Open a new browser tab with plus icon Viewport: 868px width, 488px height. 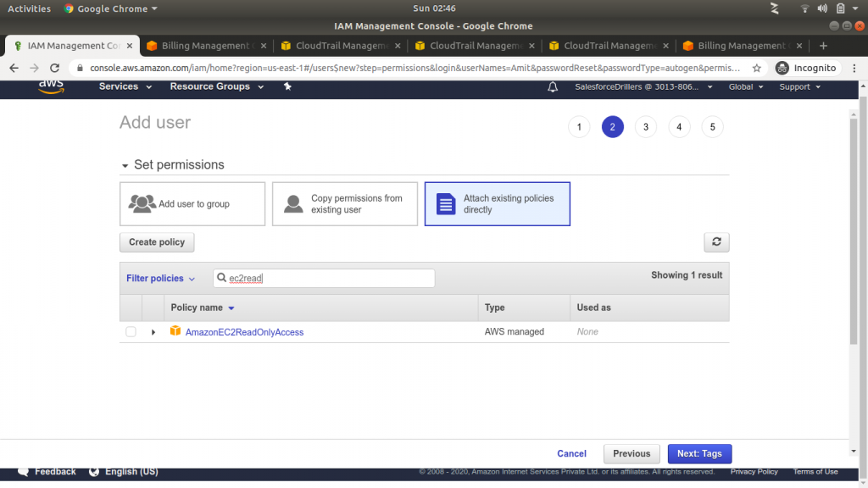(x=823, y=46)
